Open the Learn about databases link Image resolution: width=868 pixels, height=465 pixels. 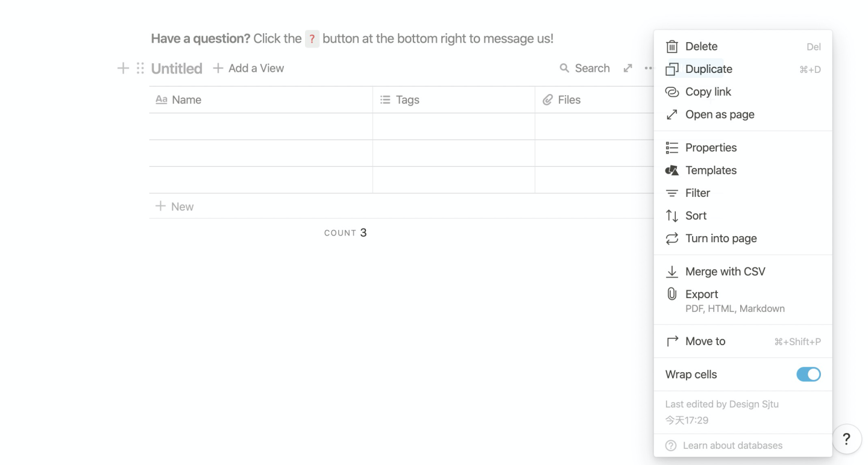point(732,446)
